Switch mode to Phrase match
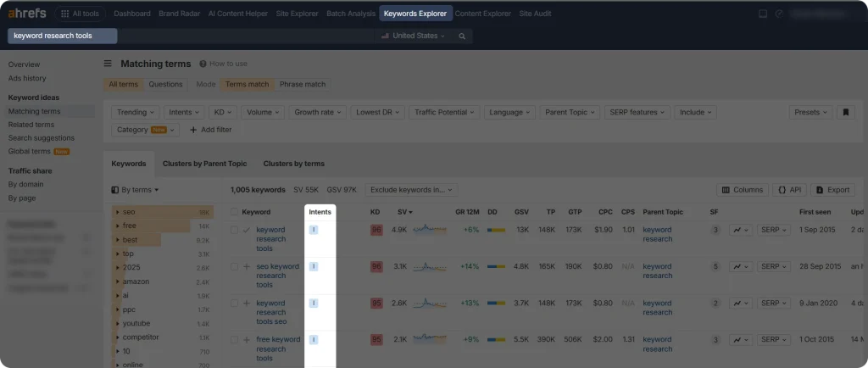The image size is (868, 368). pos(303,85)
